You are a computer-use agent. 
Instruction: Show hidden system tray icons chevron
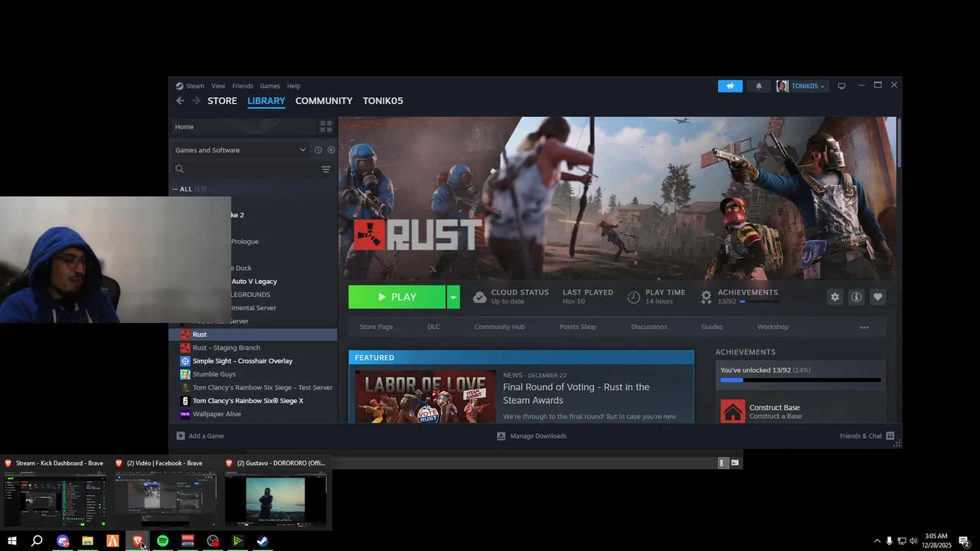pyautogui.click(x=877, y=541)
